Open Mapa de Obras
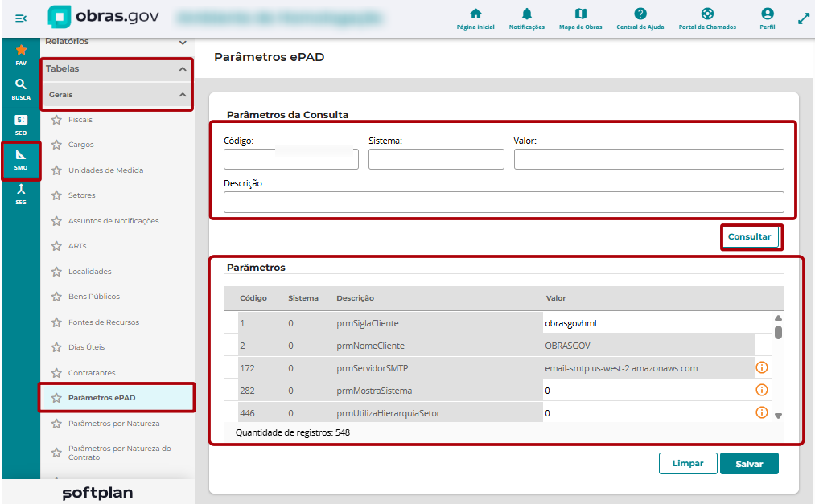This screenshot has height=504, width=815. pyautogui.click(x=581, y=18)
